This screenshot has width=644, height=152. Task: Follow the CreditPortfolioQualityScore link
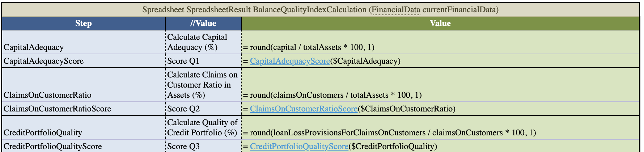click(x=299, y=147)
